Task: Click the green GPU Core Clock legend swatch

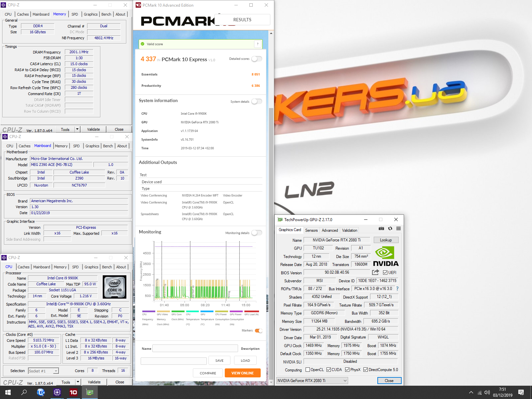Action: coord(178,312)
